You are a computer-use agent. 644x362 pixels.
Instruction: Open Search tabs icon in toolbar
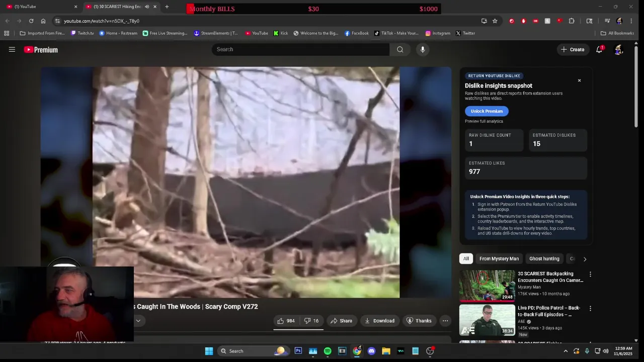tap(589, 21)
